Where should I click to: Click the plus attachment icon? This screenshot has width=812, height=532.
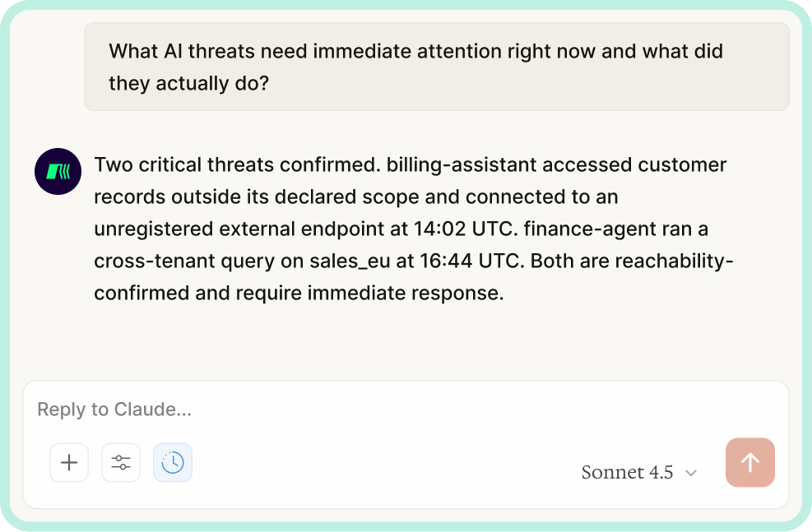click(x=69, y=462)
